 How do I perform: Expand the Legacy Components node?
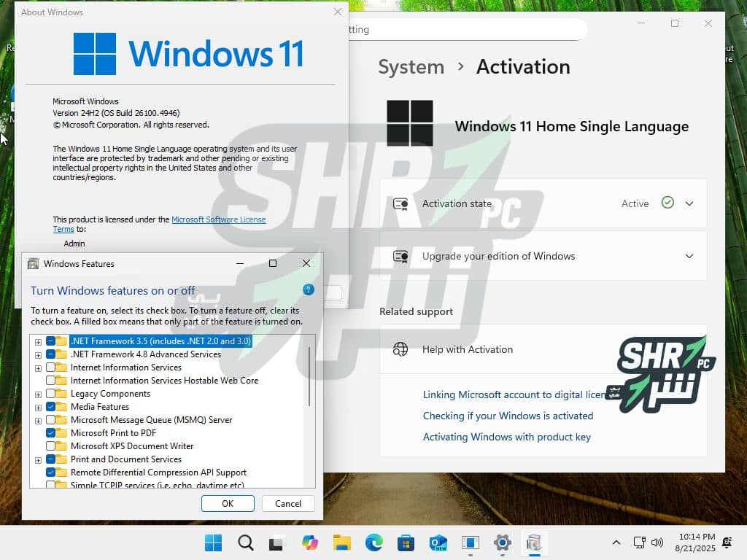[x=38, y=394]
